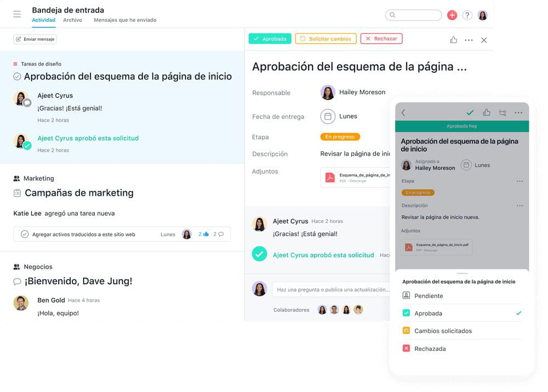
Task: Click the 'Solicitar cambios' button
Action: pyautogui.click(x=326, y=39)
